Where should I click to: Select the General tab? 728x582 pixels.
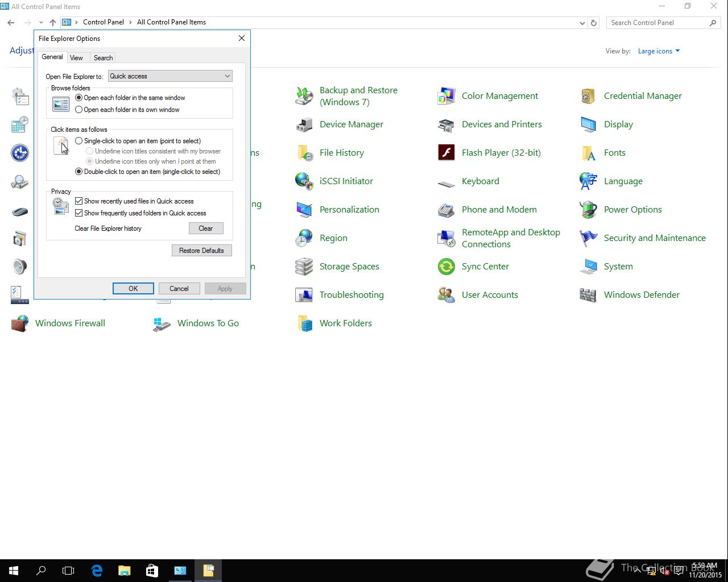(x=52, y=57)
